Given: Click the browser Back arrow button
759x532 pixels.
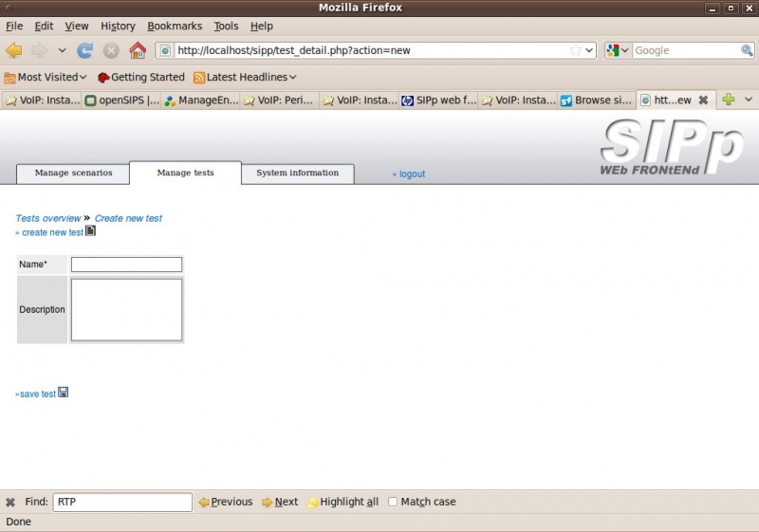Looking at the screenshot, I should 13,50.
